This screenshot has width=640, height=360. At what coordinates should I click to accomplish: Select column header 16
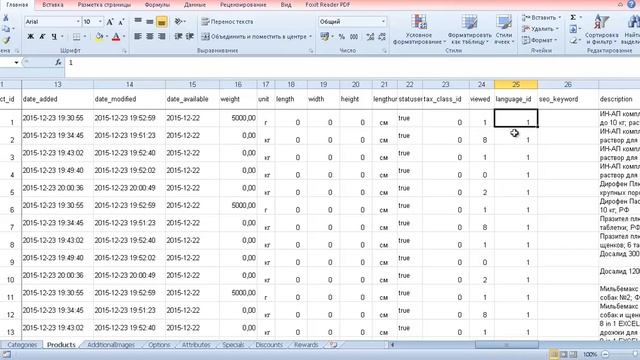238,84
